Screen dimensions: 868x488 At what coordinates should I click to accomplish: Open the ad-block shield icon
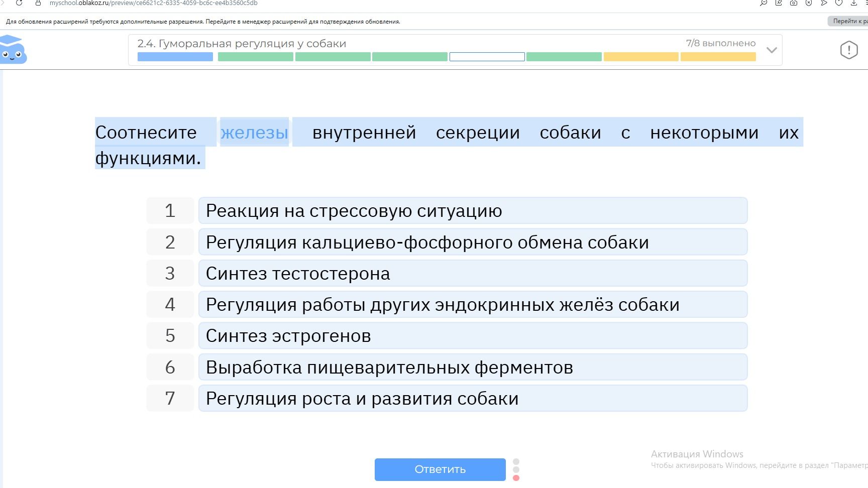point(809,3)
